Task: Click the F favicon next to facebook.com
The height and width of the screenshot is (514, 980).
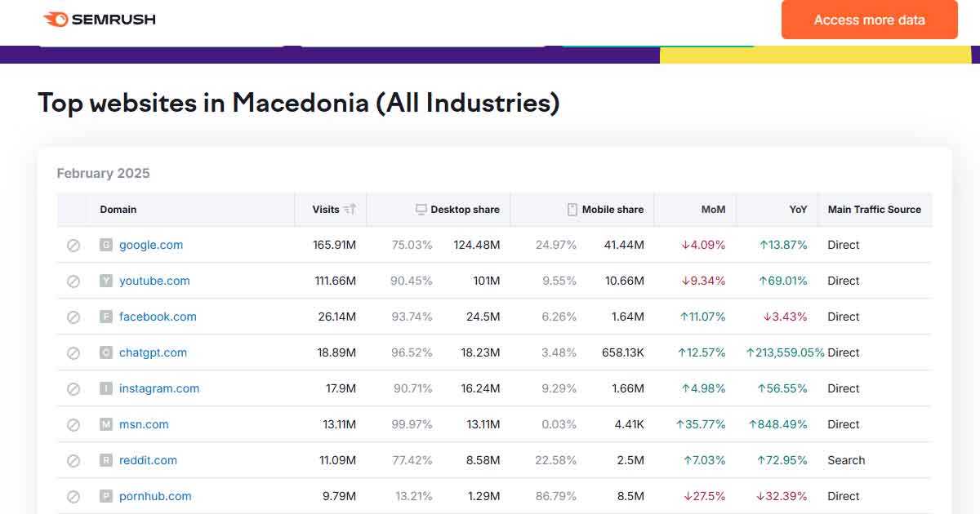Action: [105, 317]
